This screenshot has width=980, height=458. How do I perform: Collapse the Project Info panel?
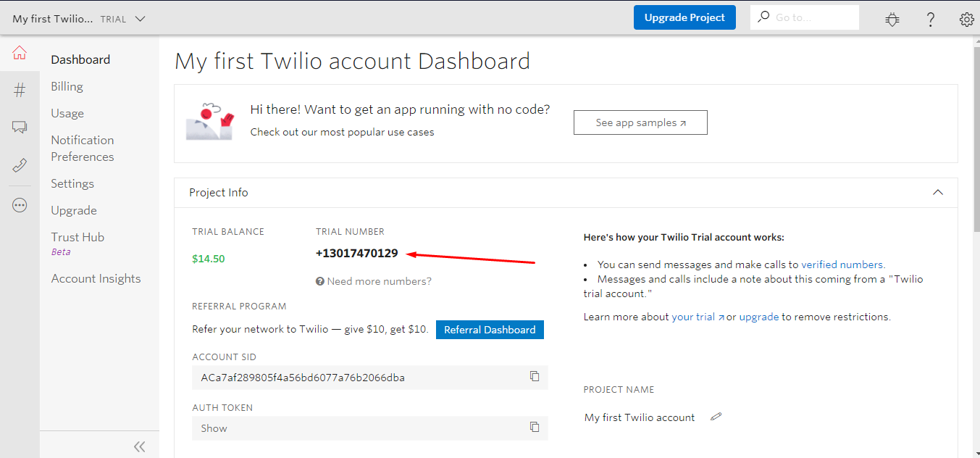[938, 192]
